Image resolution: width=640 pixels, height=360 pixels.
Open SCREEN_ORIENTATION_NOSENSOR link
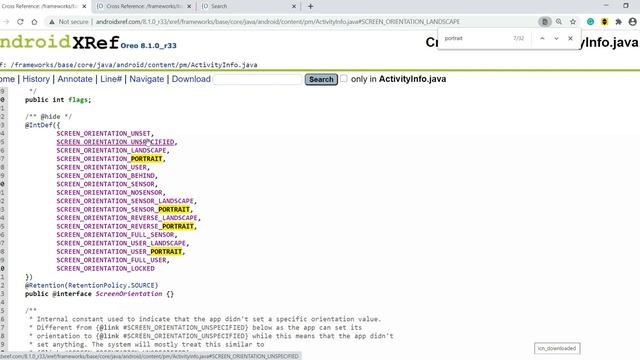109,193
